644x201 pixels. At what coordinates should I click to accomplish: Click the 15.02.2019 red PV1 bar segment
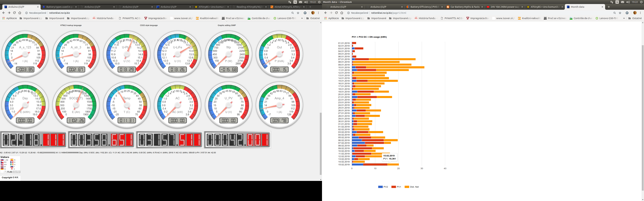click(375, 164)
